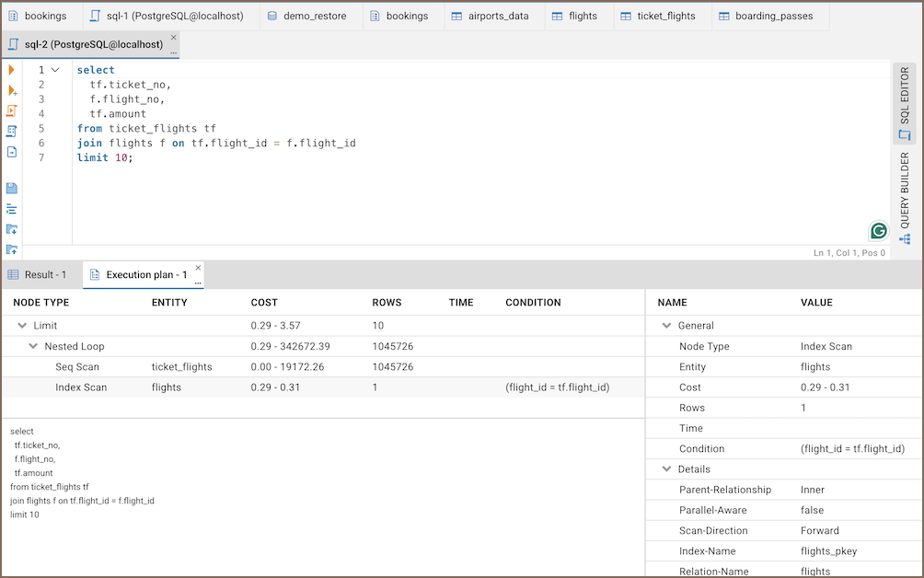Click the execute SQL script icon
The height and width of the screenshot is (578, 924).
[x=12, y=110]
